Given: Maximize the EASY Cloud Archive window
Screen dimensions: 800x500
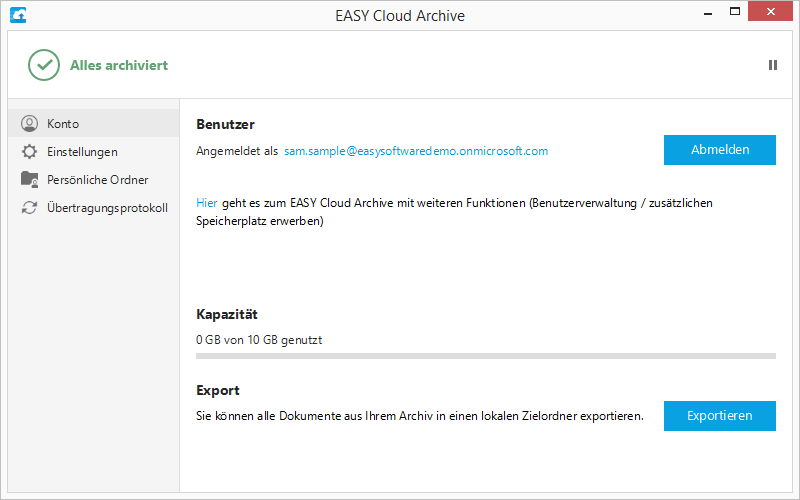Looking at the screenshot, I should pos(735,14).
